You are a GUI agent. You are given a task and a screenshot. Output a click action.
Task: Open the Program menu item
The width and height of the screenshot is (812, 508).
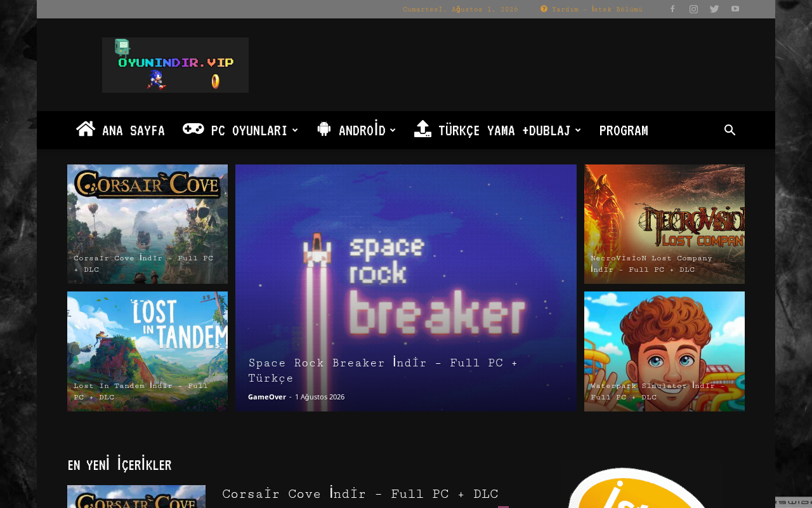[624, 131]
